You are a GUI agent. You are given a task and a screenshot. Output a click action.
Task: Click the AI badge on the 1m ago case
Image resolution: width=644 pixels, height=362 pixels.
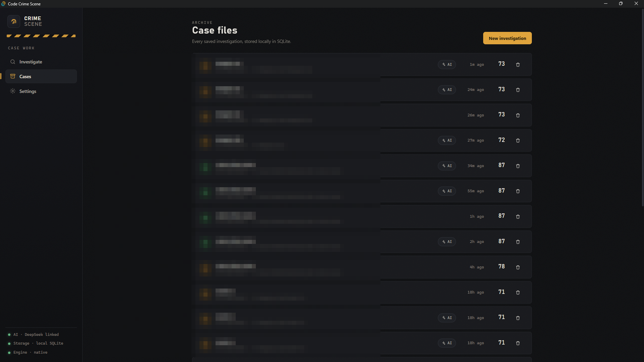[x=447, y=64]
